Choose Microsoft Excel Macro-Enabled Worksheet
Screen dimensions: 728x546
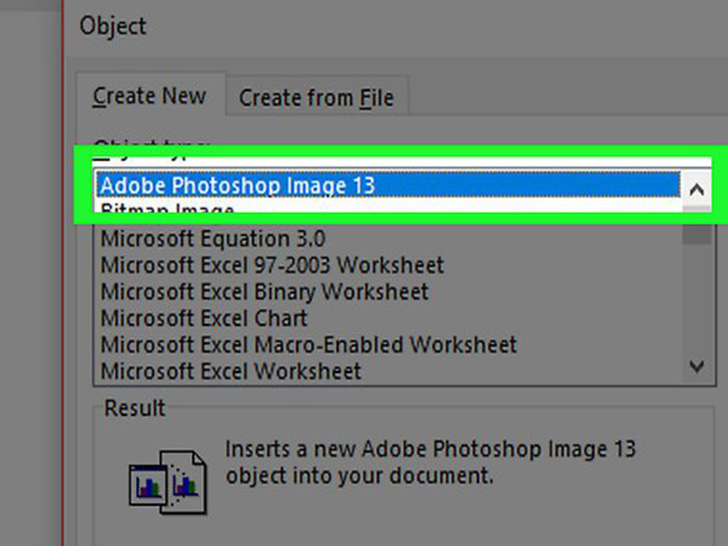[308, 345]
